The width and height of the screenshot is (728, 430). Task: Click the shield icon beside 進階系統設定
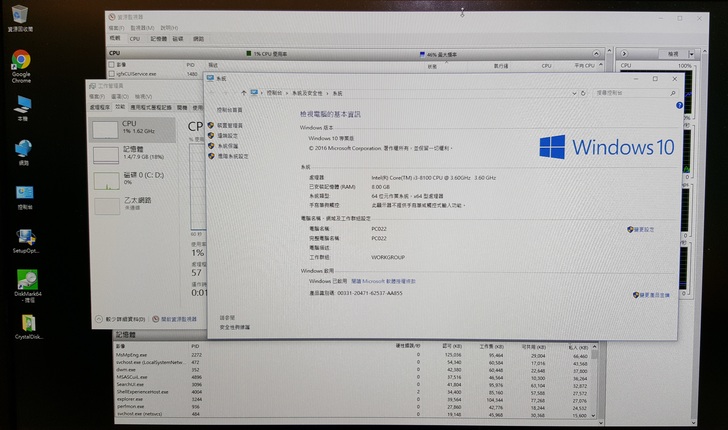pos(211,156)
